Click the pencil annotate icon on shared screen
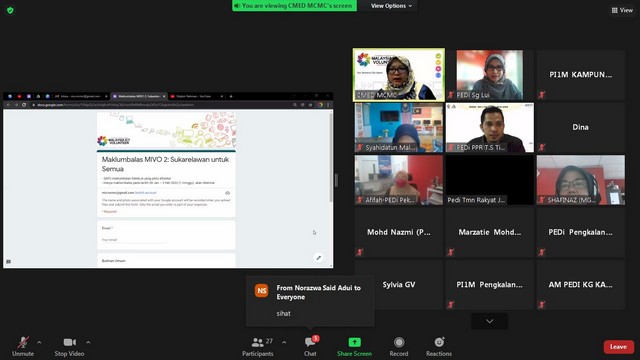 [319, 258]
